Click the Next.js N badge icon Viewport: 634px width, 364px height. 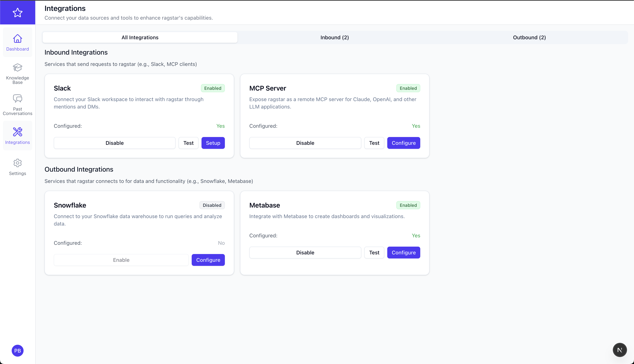tap(620, 350)
